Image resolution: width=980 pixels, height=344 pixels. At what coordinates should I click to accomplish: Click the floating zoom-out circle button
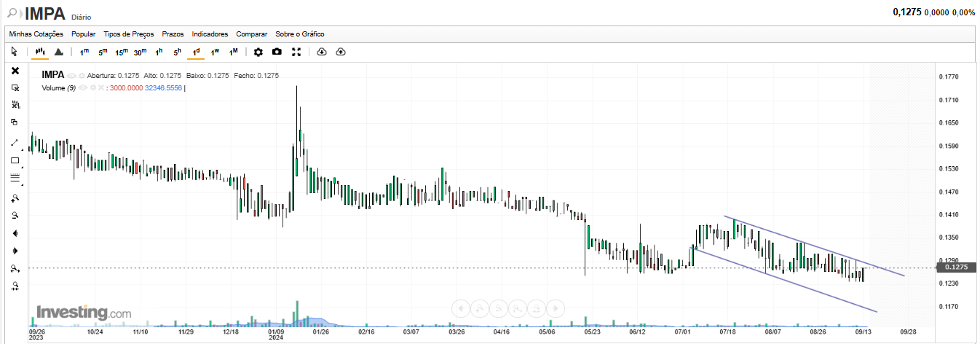(499, 308)
